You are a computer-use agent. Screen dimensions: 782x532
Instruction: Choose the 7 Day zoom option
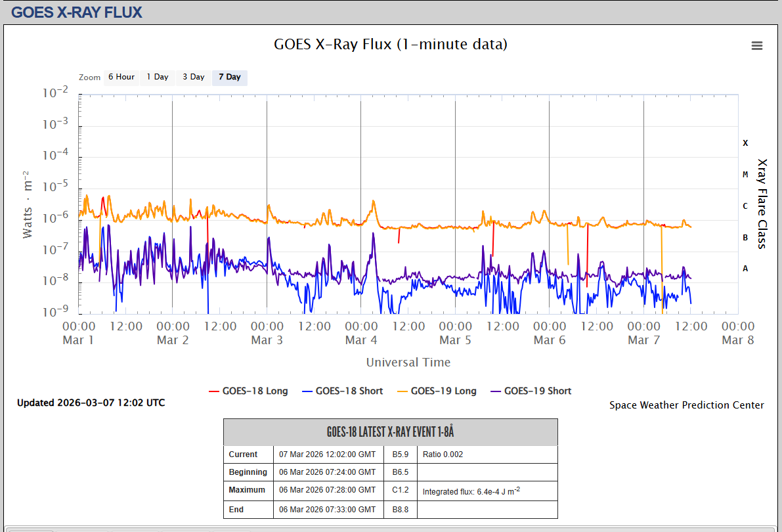tap(230, 77)
